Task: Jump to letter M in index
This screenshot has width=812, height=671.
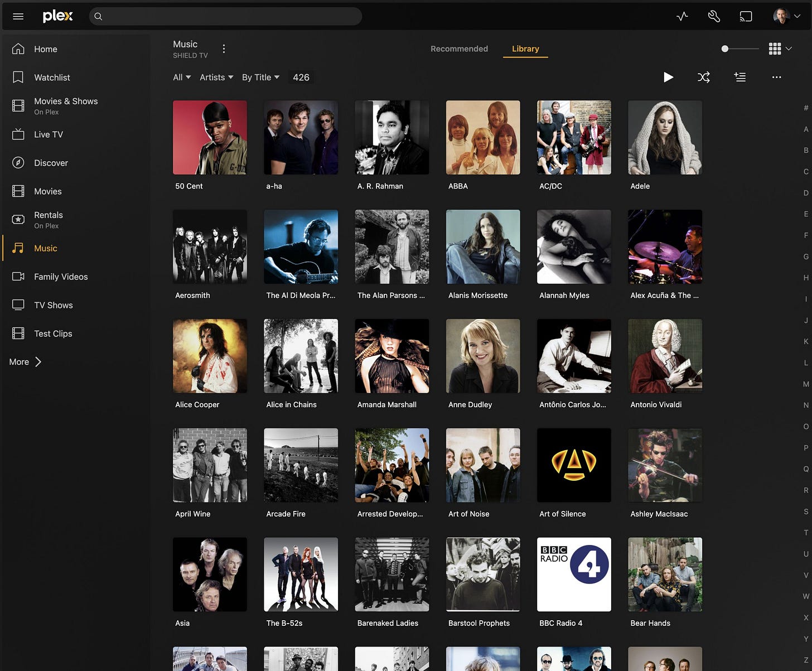Action: [x=806, y=384]
